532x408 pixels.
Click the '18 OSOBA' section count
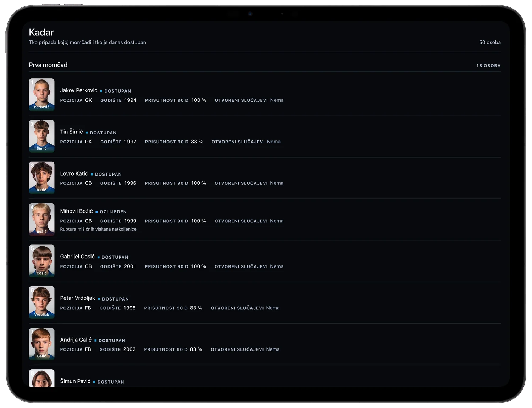488,66
